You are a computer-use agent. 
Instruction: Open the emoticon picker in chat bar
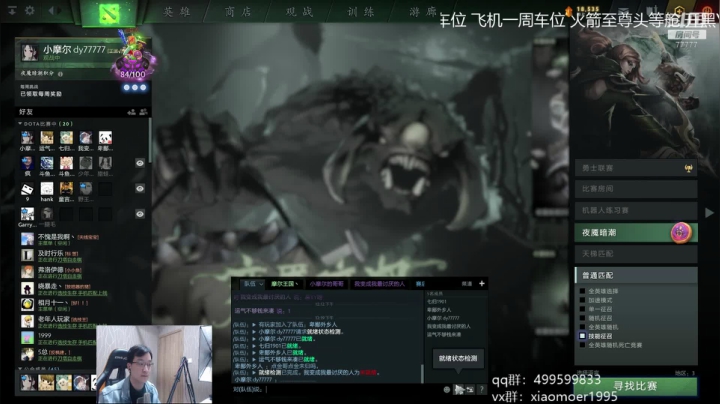pyautogui.click(x=446, y=389)
